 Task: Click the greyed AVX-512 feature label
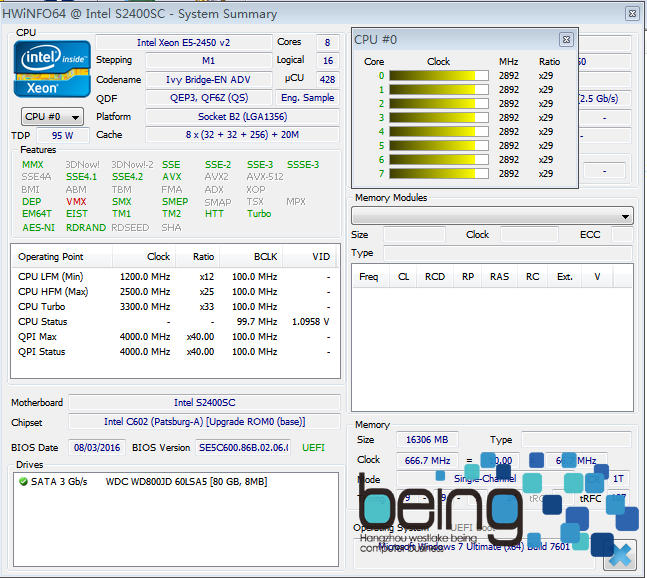pyautogui.click(x=265, y=177)
